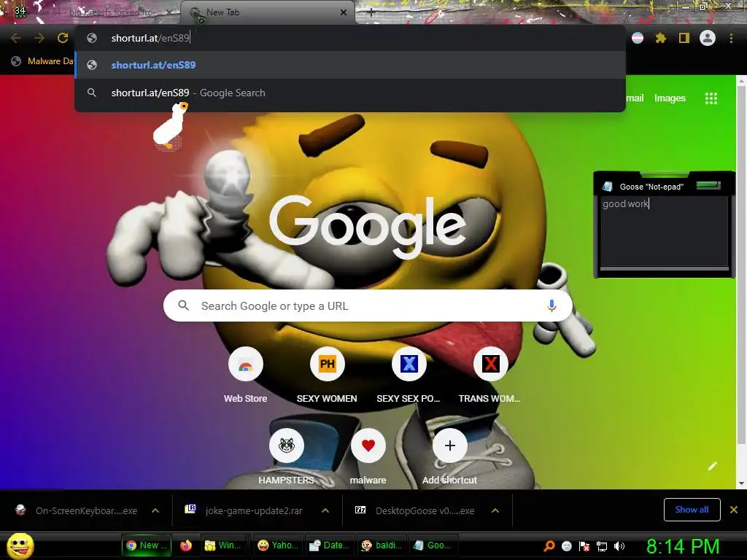
Task: Open the Extensions puzzle icon
Action: tap(661, 38)
